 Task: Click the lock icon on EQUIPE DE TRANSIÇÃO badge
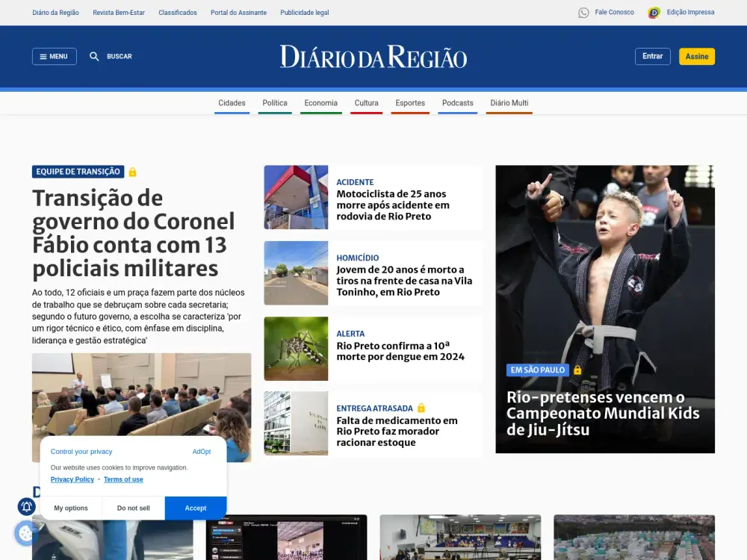[133, 171]
